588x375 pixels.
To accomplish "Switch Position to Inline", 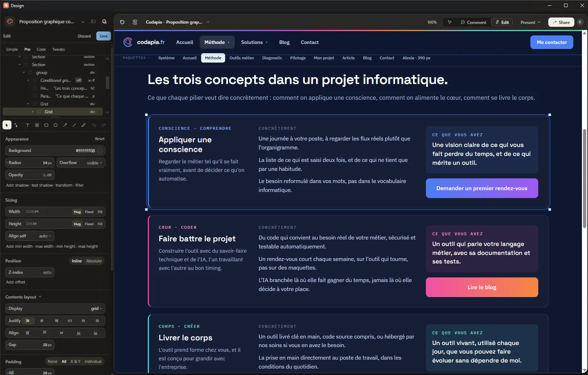I will coord(77,261).
